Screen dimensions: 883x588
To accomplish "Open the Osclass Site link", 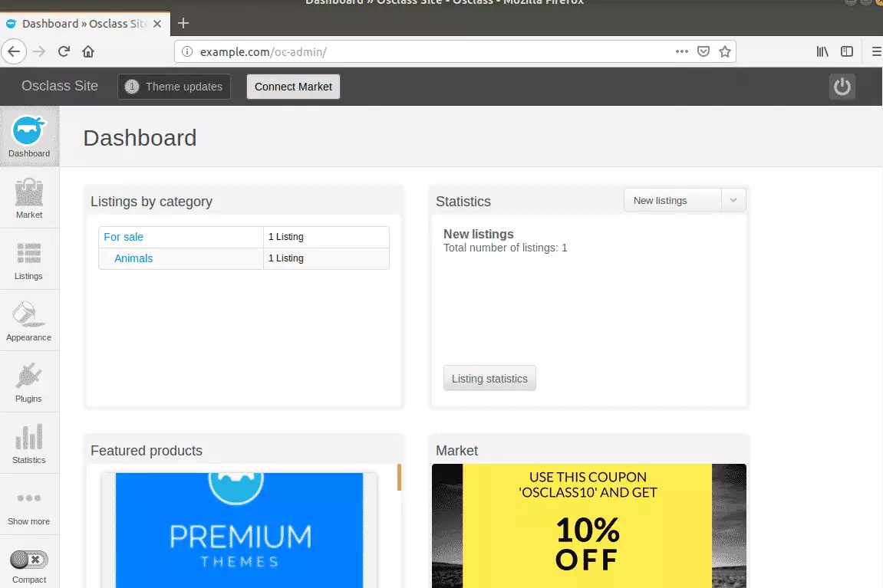I will click(x=60, y=86).
